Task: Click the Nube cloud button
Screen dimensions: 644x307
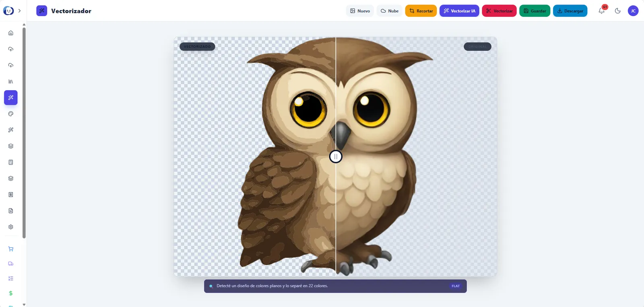Action: coord(390,11)
